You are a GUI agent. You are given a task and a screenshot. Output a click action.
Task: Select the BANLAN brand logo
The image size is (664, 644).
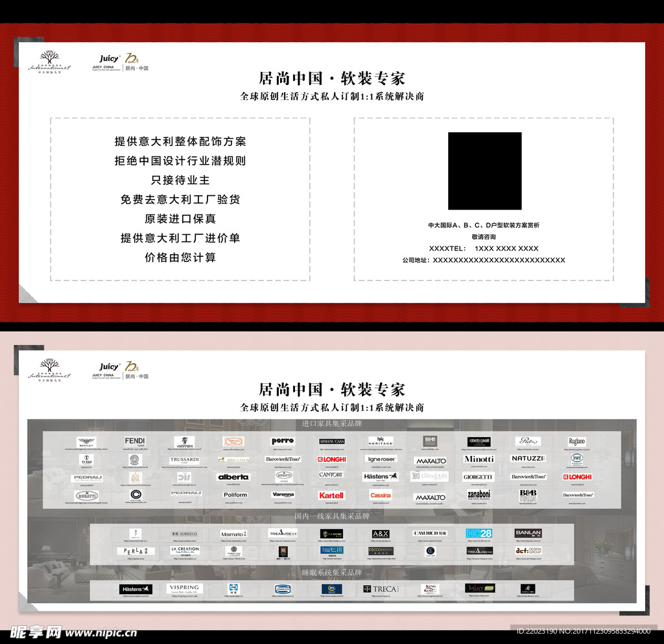pyautogui.click(x=528, y=533)
